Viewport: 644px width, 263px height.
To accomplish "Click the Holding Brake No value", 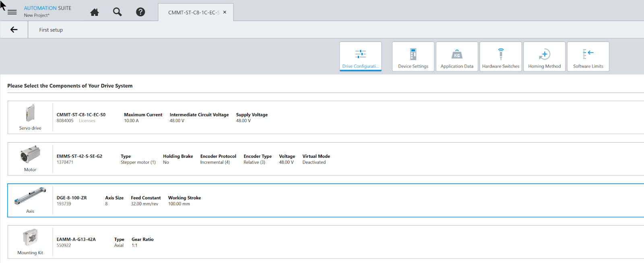I will pos(166,162).
